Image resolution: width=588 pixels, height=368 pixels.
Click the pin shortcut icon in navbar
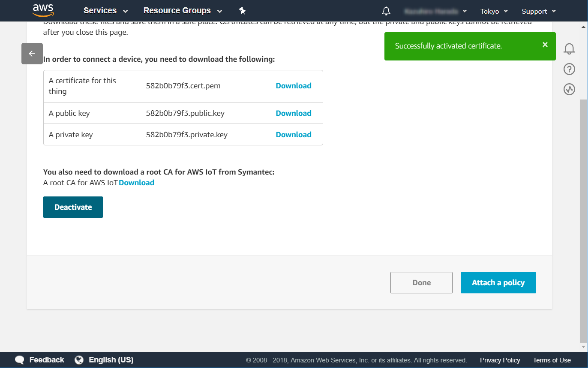coord(242,11)
